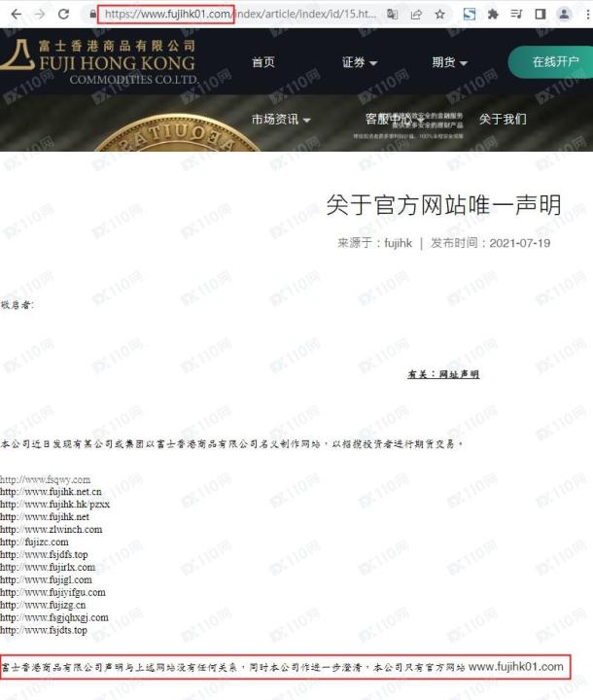Click the URL http://www.fujihk.net.cn

tap(51, 492)
